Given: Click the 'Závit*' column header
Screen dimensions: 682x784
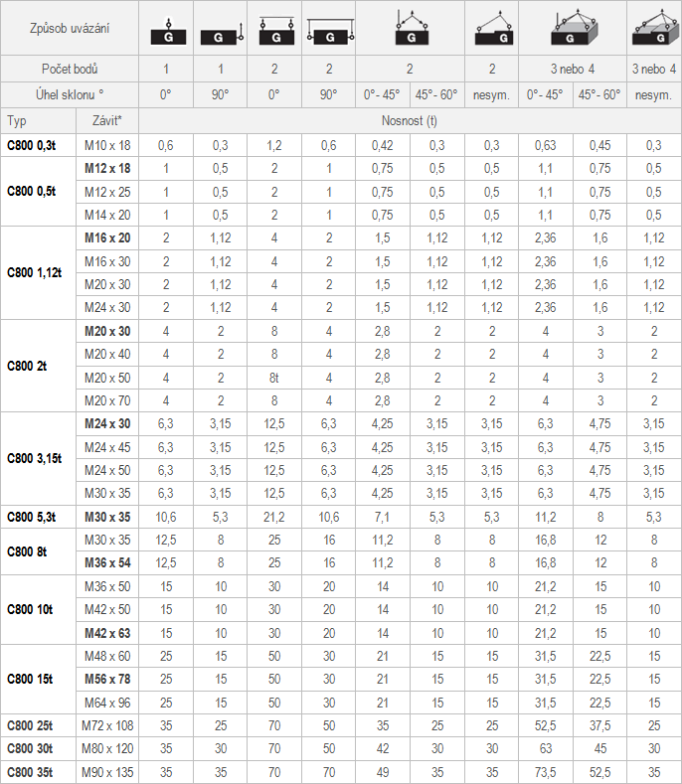Looking at the screenshot, I should 106,120.
